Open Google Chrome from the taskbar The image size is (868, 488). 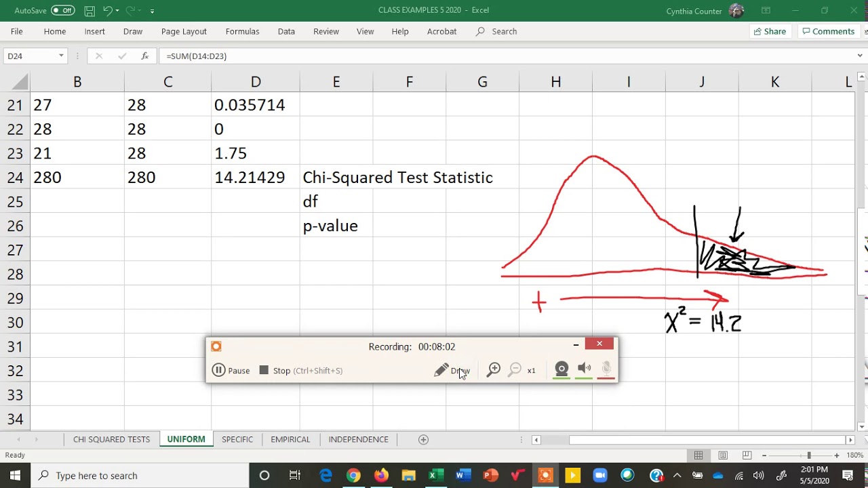click(353, 475)
